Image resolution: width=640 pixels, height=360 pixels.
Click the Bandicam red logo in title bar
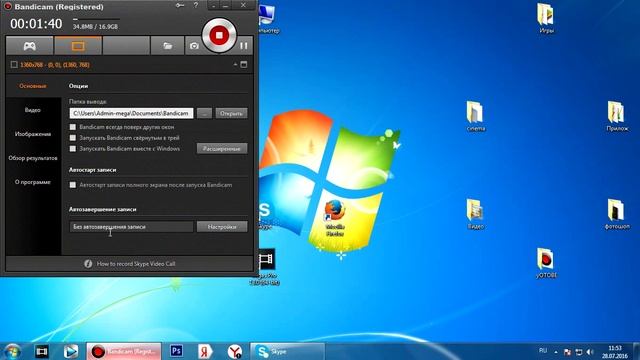tap(7, 7)
